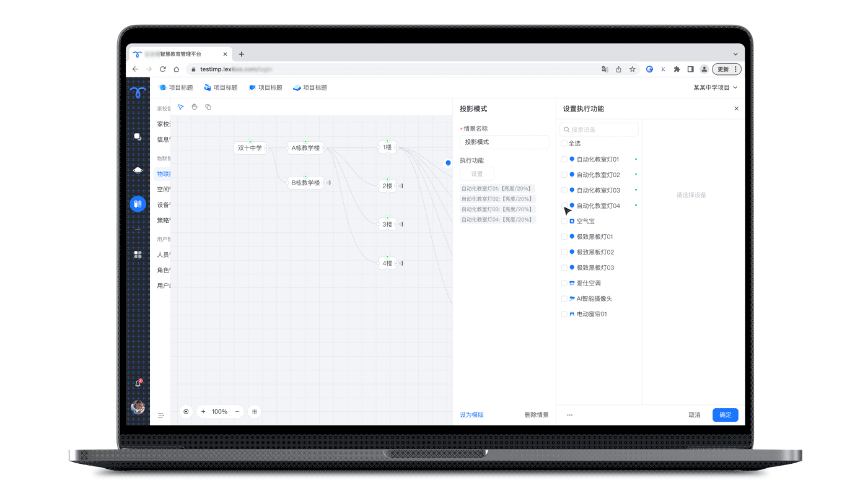Check the 电动窗帘01 checkbox
Image resolution: width=868 pixels, height=488 pixels.
[564, 314]
